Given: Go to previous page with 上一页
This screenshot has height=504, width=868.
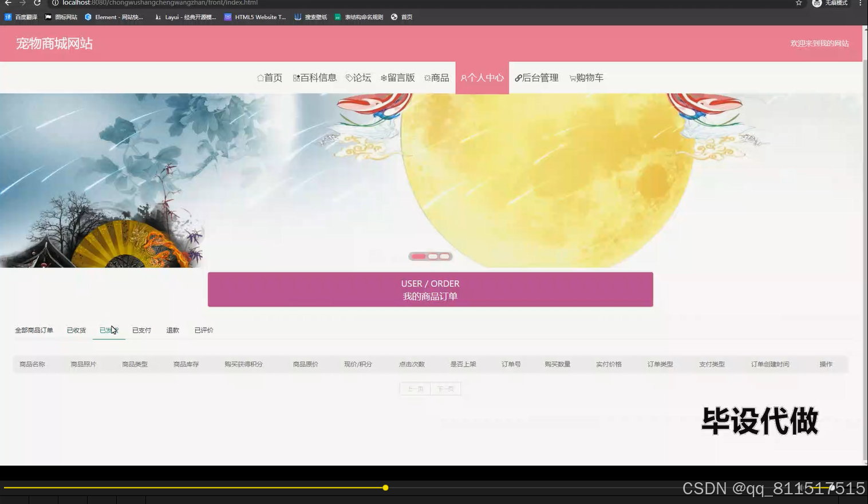Looking at the screenshot, I should click(415, 389).
